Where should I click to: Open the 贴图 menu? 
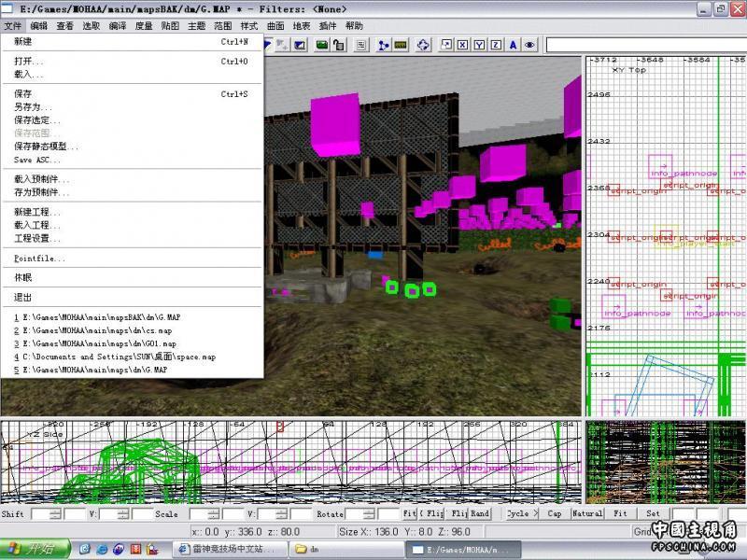(x=170, y=26)
